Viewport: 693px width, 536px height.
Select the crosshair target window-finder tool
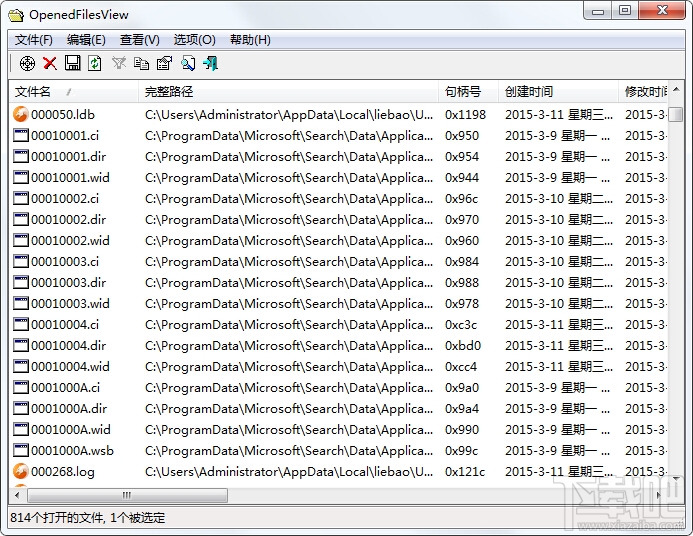tap(27, 63)
